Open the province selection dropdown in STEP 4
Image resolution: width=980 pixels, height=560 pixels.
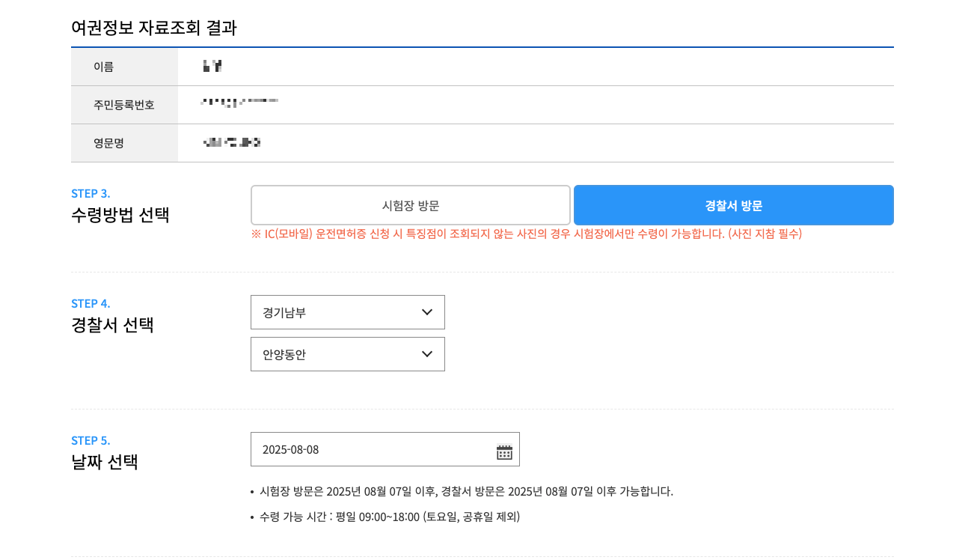(347, 312)
